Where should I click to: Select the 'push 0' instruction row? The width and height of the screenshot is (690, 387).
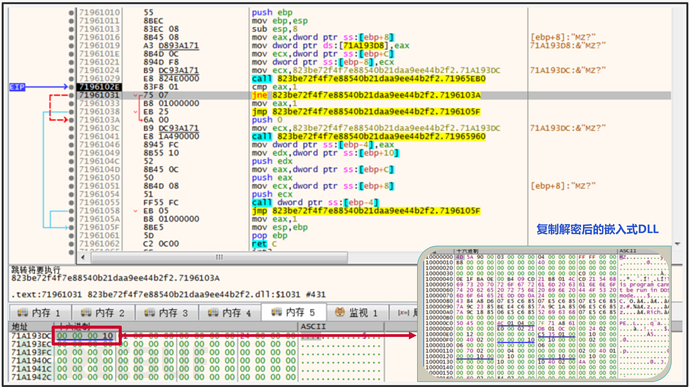(267, 120)
